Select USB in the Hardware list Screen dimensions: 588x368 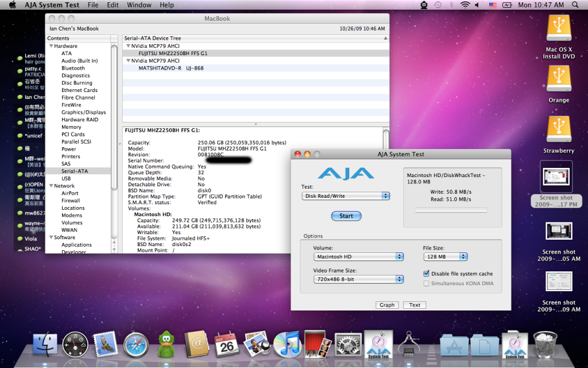66,178
